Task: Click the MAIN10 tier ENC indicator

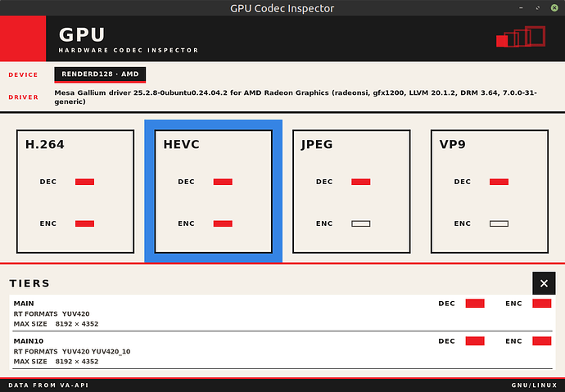Action: click(x=542, y=341)
